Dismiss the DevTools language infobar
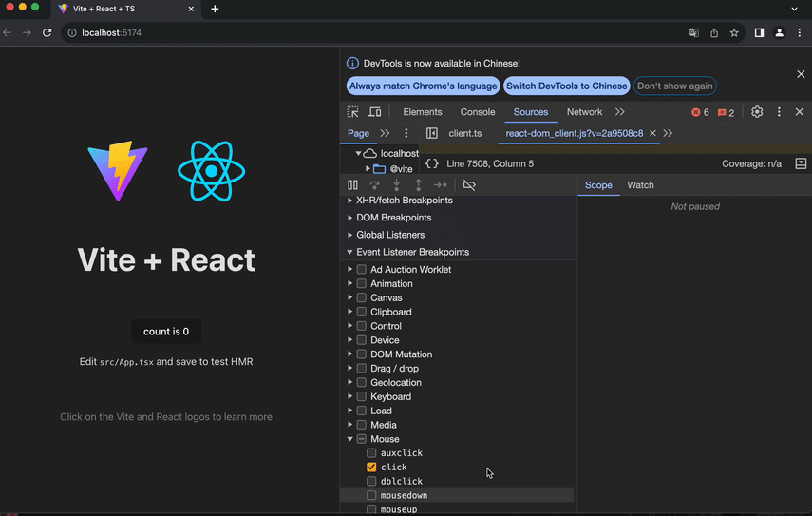The height and width of the screenshot is (516, 812). 801,74
